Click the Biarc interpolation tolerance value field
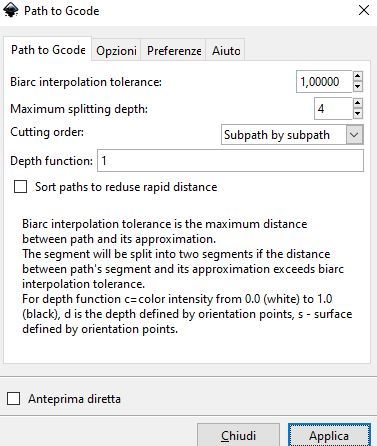 (x=324, y=82)
